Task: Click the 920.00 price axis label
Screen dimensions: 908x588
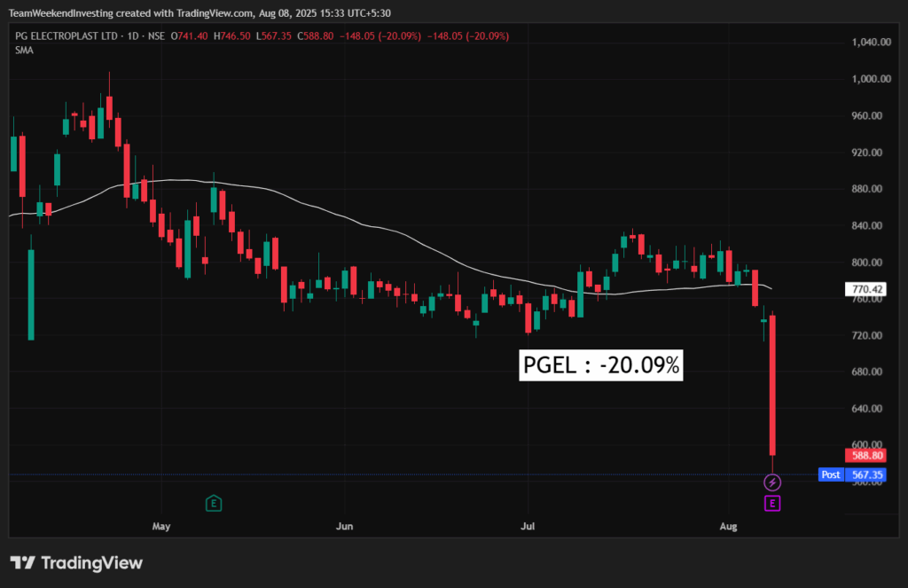Action: 867,153
